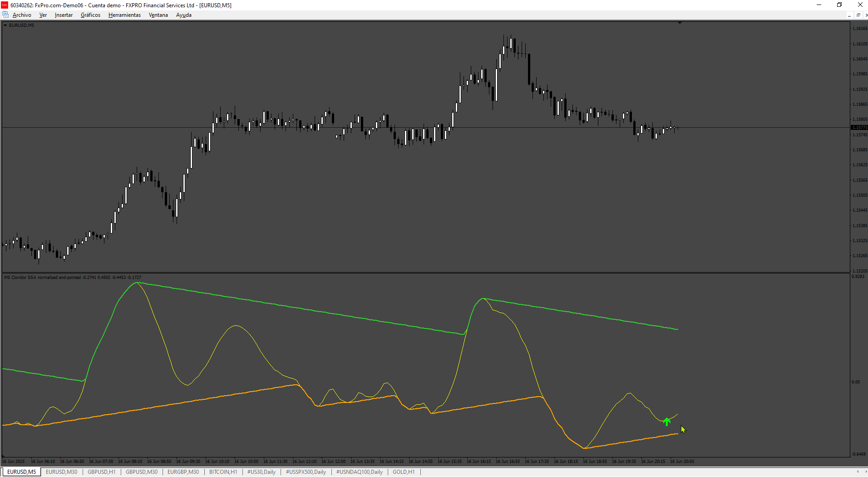Switch to the EURUSD,M30 chart tab
Viewport: 868px width, 477px height.
[62, 472]
